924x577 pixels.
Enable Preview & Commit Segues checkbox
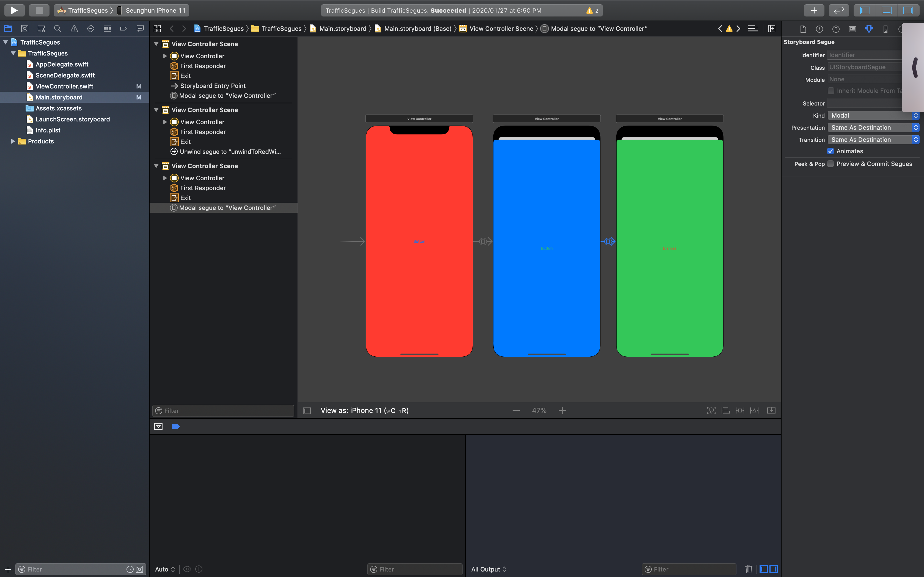click(831, 164)
